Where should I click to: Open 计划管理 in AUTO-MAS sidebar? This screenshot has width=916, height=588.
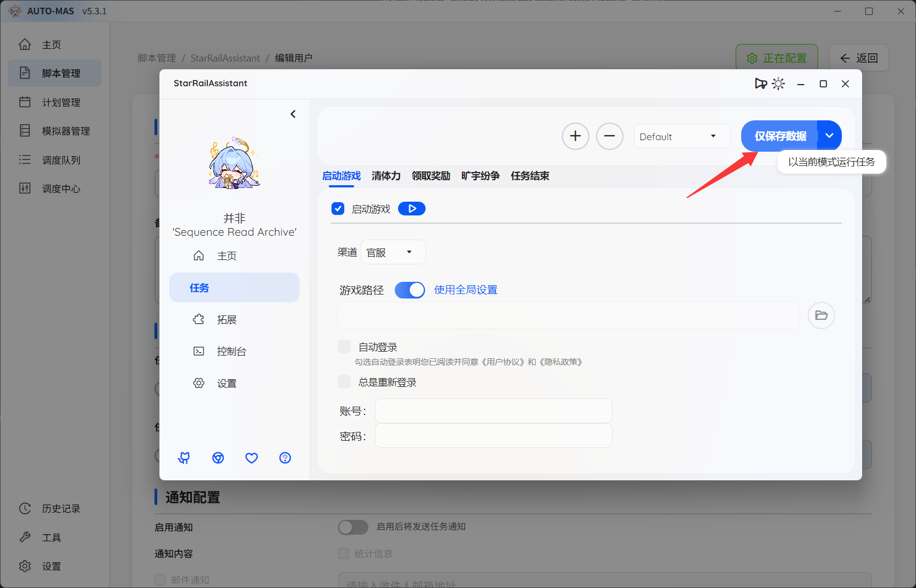point(54,102)
